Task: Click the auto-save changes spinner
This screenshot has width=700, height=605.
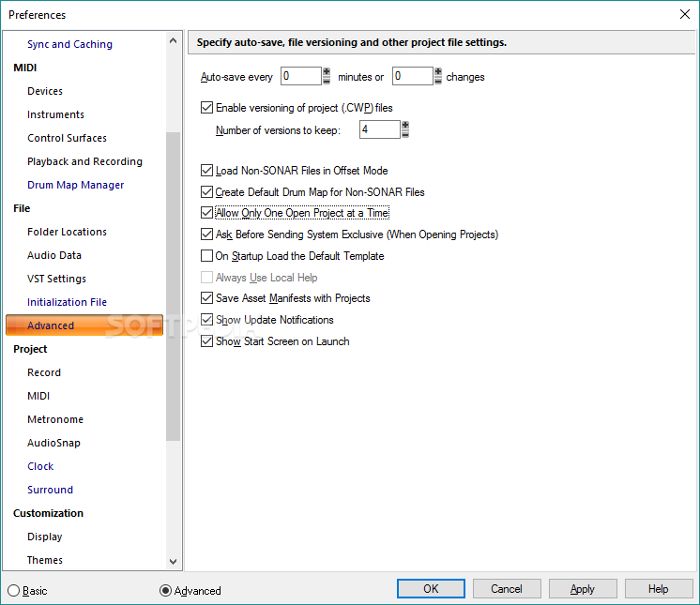Action: (x=438, y=76)
